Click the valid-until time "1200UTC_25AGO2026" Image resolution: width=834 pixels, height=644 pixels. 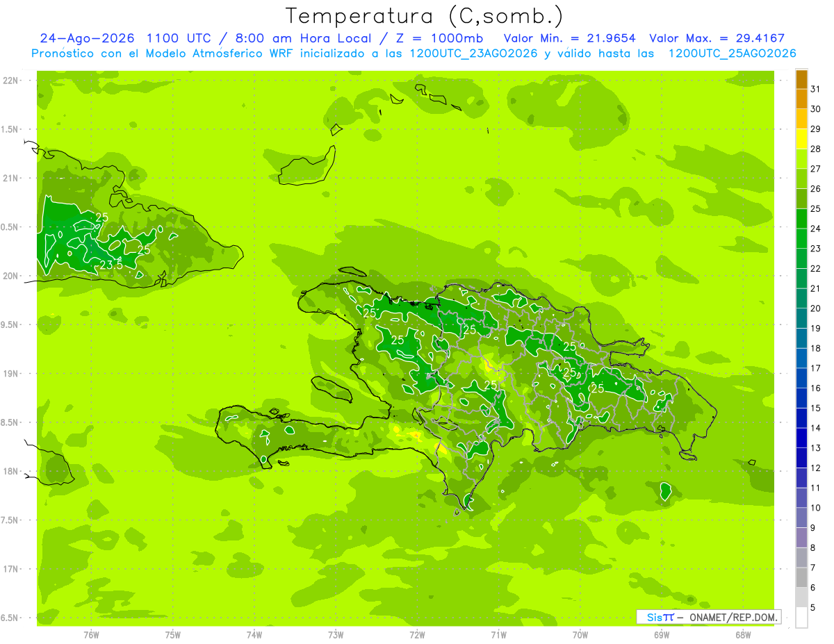(732, 53)
